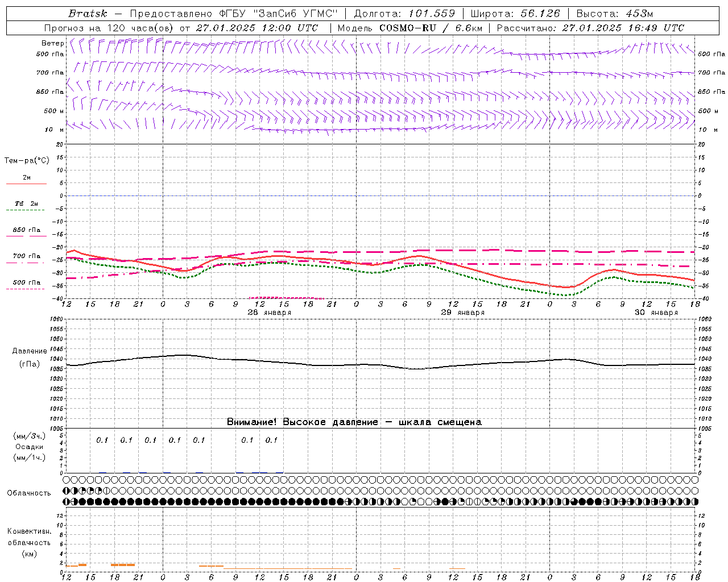
Task: Click the Ветер label
Action: coord(52,43)
